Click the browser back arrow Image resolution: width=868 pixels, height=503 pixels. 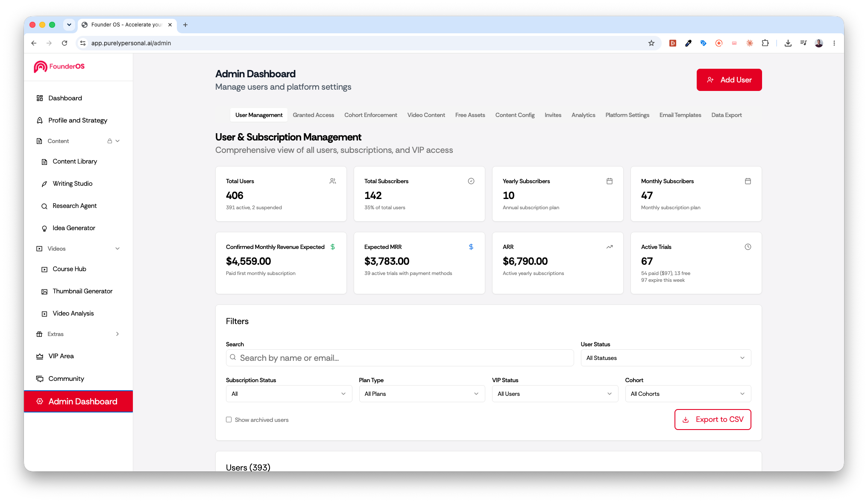34,43
